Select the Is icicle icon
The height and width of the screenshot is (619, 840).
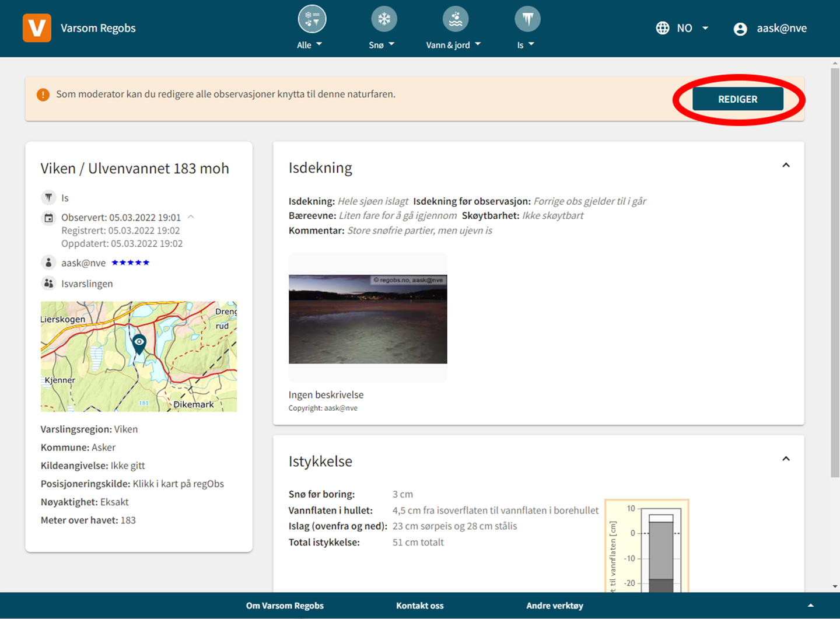coord(527,19)
